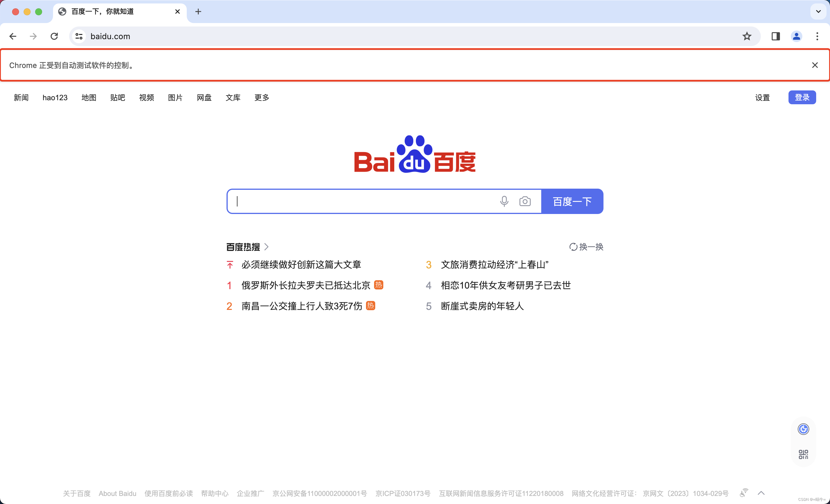Open 使用百度前必读 footer link
The height and width of the screenshot is (504, 830).
tap(169, 494)
